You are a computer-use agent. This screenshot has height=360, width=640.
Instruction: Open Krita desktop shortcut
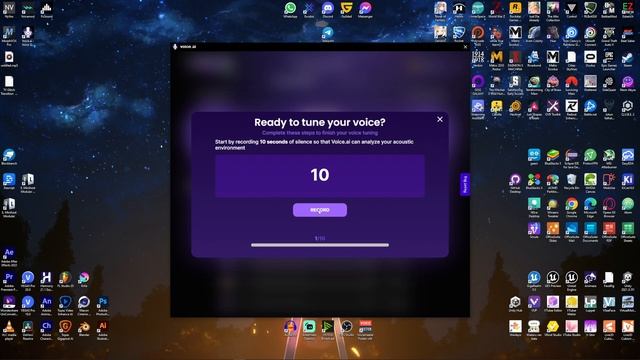(x=84, y=280)
